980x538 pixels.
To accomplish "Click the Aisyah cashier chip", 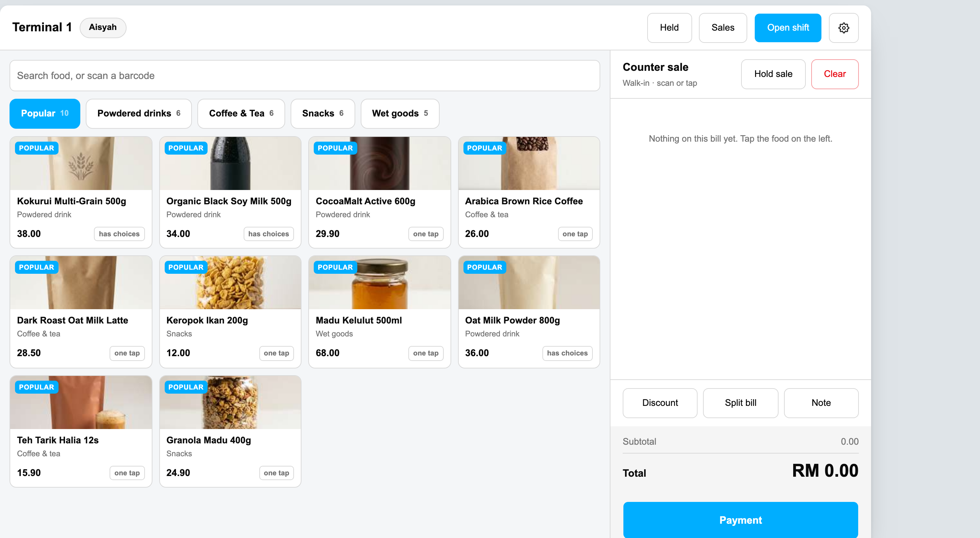I will click(103, 28).
